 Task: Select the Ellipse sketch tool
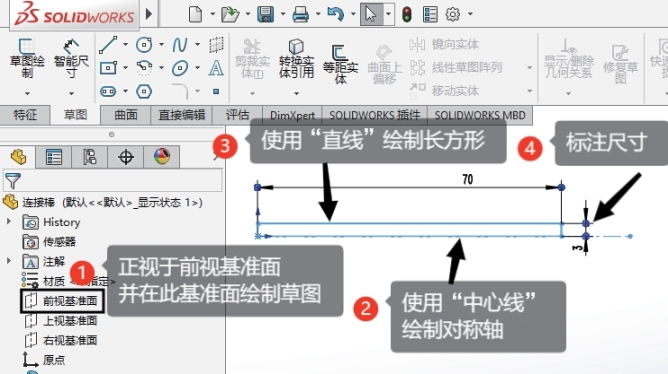180,68
